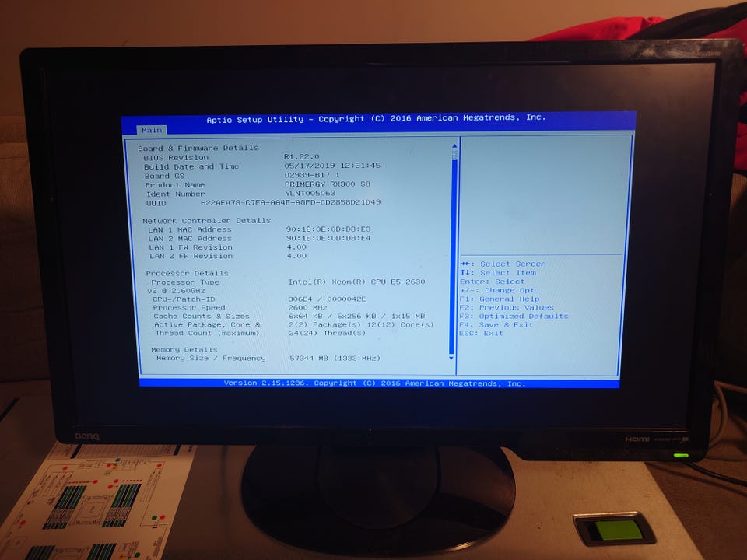747x560 pixels.
Task: Click MAC value 90:1B:0E:0D:D8:E4
Action: (x=328, y=238)
